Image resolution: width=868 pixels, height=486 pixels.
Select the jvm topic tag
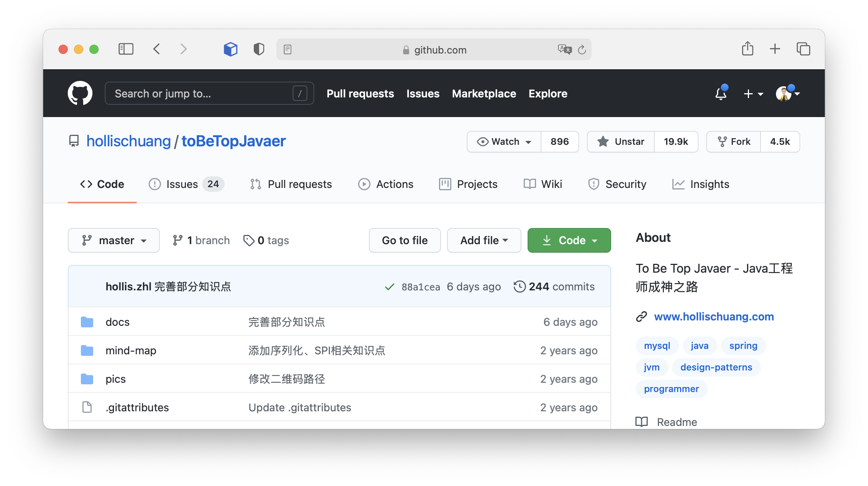pos(652,367)
